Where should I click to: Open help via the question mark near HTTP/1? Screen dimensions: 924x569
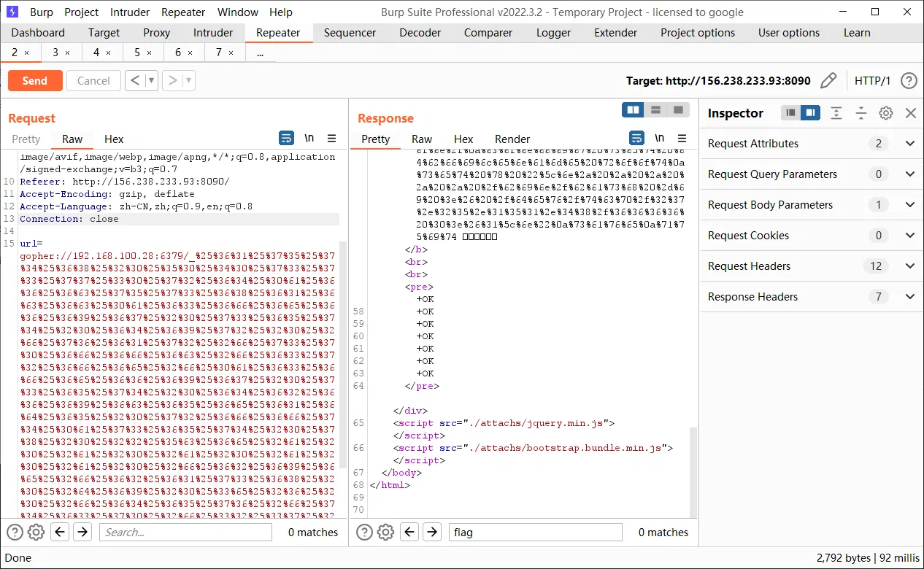coord(909,80)
